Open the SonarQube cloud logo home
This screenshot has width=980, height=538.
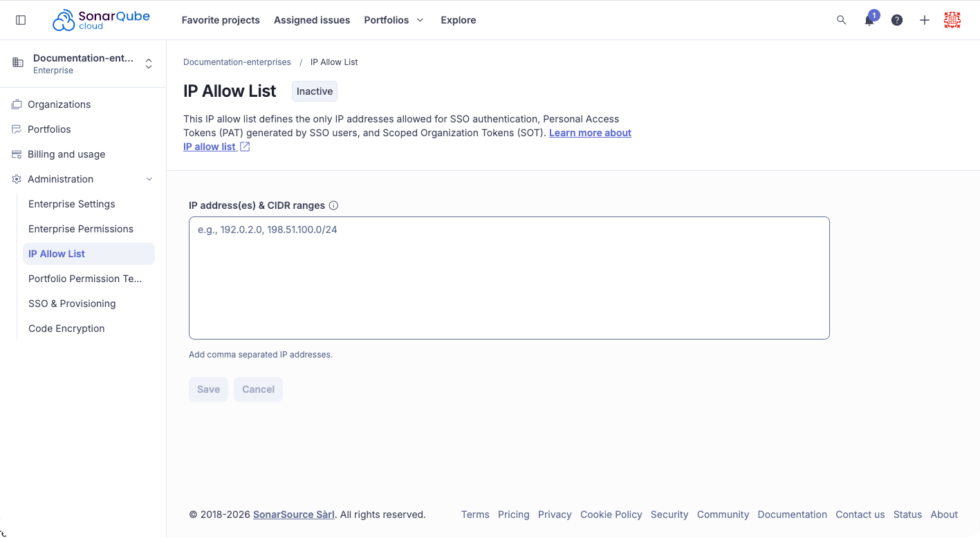[101, 20]
